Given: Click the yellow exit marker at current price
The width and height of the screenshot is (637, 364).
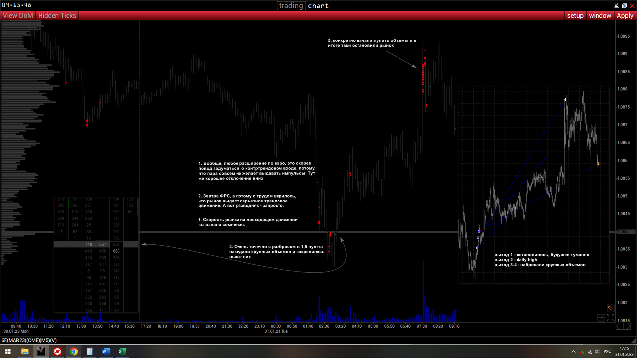Looking at the screenshot, I should click(x=598, y=164).
